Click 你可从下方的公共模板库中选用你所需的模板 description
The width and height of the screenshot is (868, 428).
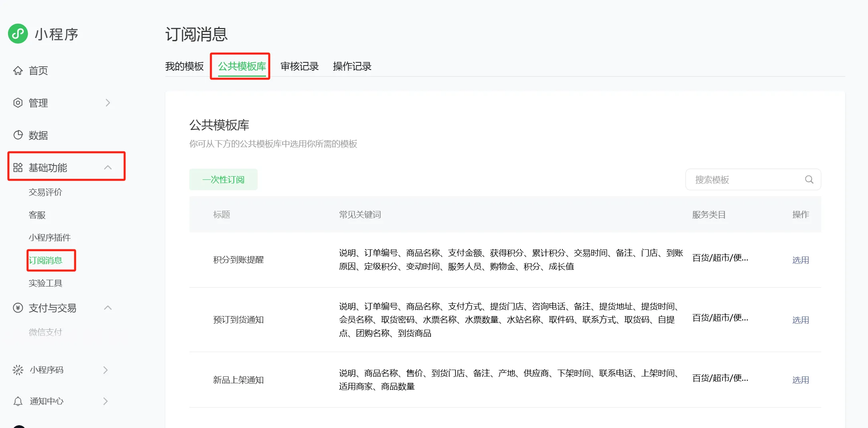tap(273, 144)
